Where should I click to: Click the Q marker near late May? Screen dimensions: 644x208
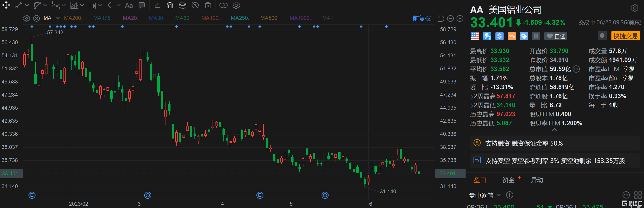tap(325, 195)
